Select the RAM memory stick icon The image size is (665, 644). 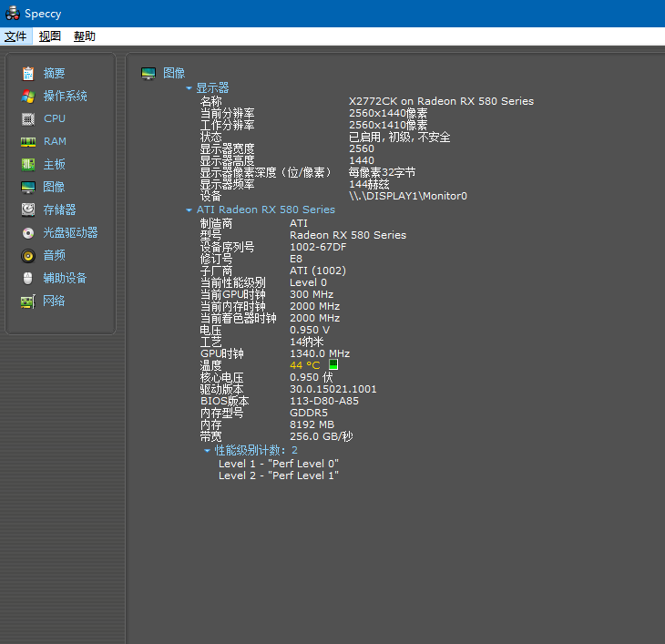click(28, 141)
